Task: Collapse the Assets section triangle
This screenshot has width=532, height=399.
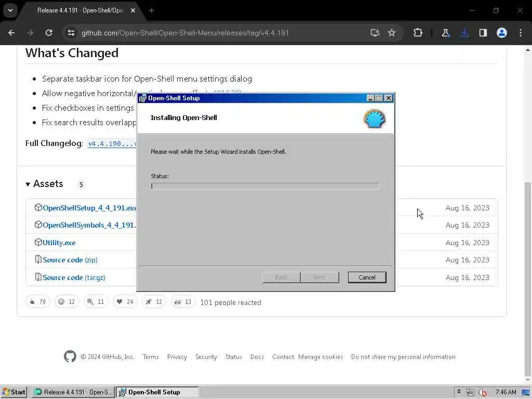Action: [28, 184]
